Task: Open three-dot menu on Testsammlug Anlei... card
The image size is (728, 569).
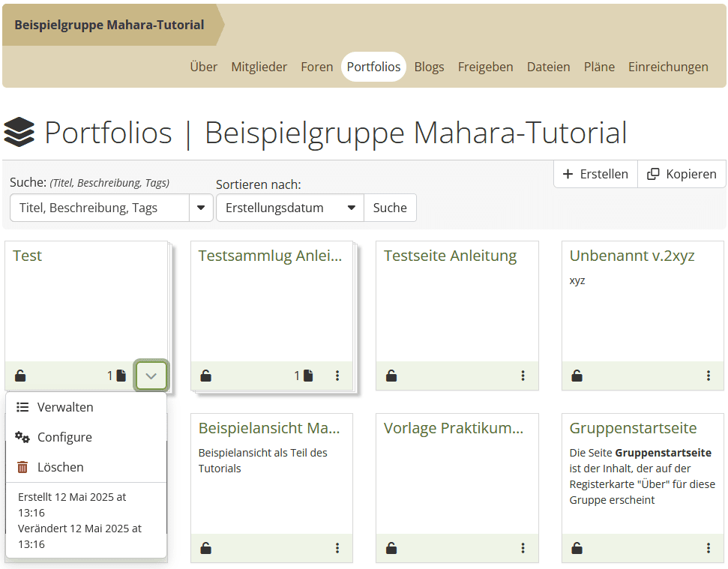Action: click(x=337, y=376)
